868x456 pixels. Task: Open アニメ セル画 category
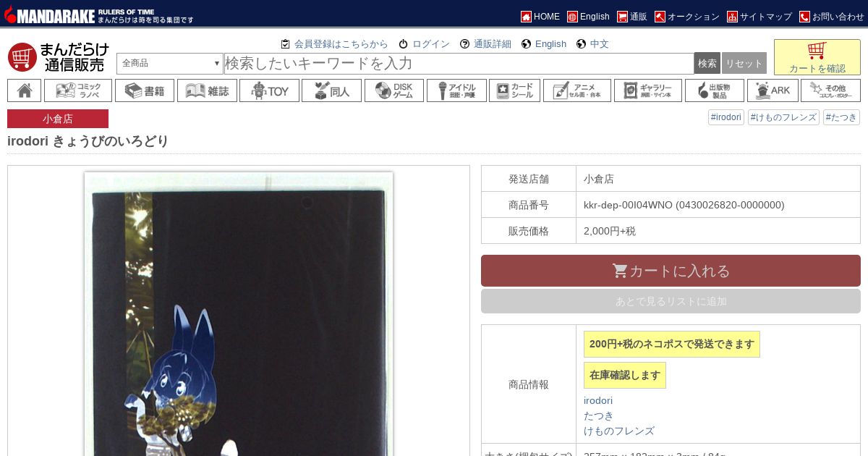click(577, 90)
